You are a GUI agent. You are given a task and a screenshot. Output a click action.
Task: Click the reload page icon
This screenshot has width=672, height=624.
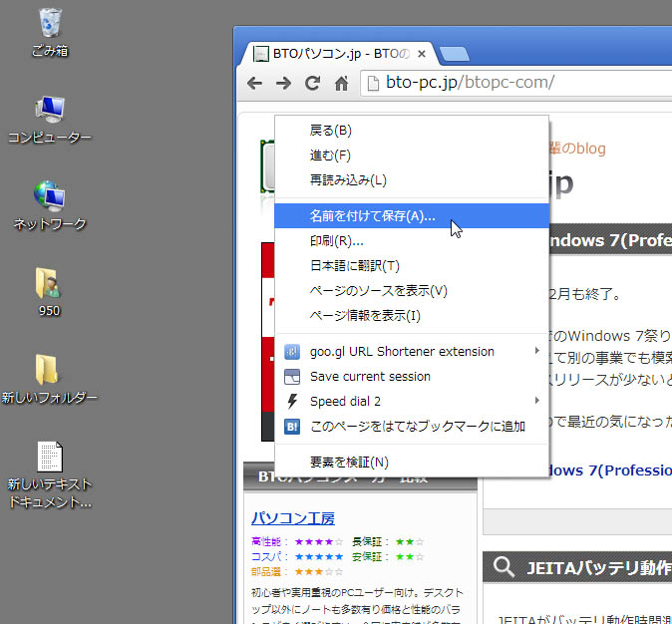(312, 83)
